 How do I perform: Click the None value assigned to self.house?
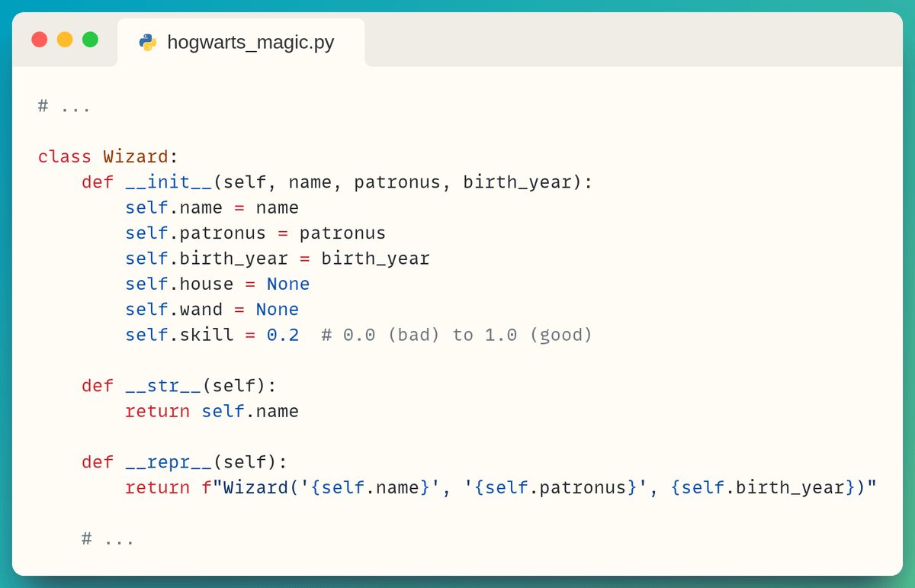[x=288, y=284]
